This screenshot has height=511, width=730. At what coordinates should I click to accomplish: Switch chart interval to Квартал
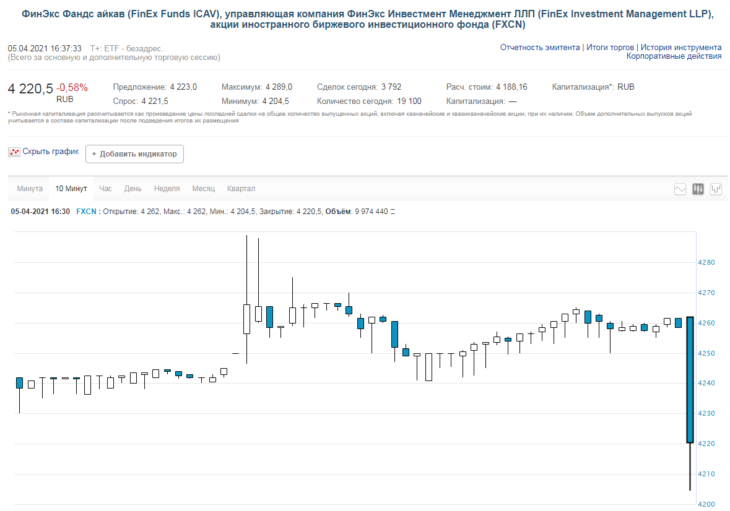pos(241,188)
